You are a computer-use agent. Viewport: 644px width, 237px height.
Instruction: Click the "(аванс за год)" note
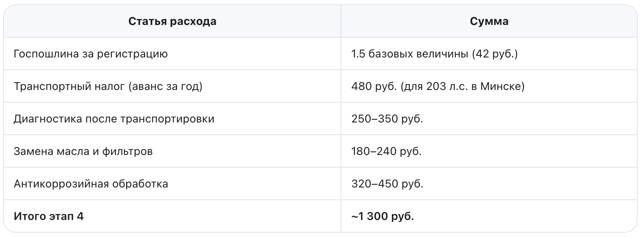coord(165,86)
